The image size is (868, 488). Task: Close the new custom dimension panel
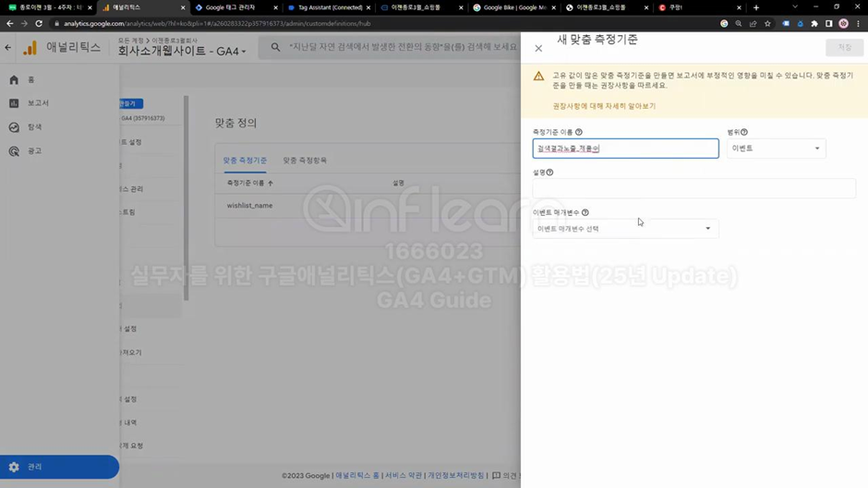coord(538,49)
